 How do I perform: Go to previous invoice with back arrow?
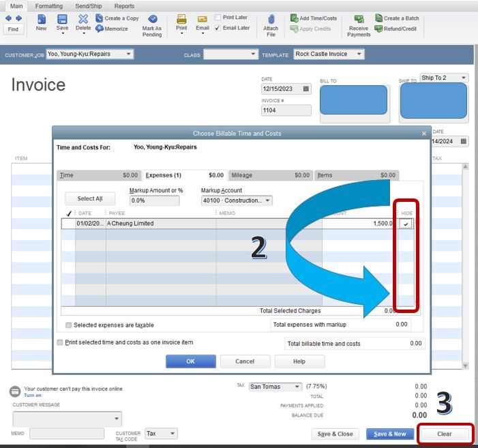[8, 18]
